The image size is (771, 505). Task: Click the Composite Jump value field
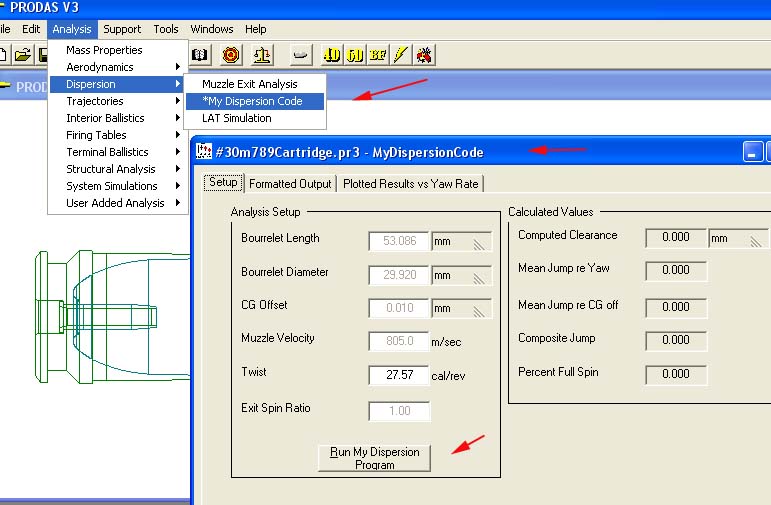coord(676,340)
